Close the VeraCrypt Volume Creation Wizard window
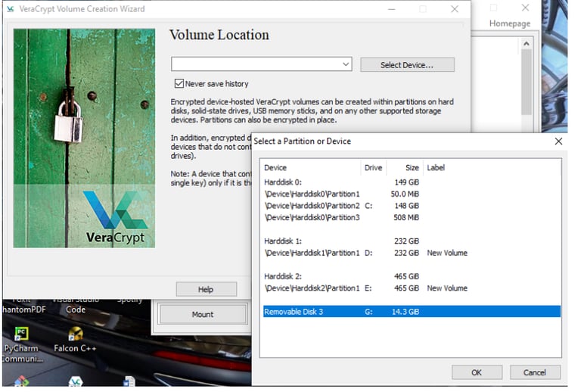The image size is (581, 392). [455, 9]
